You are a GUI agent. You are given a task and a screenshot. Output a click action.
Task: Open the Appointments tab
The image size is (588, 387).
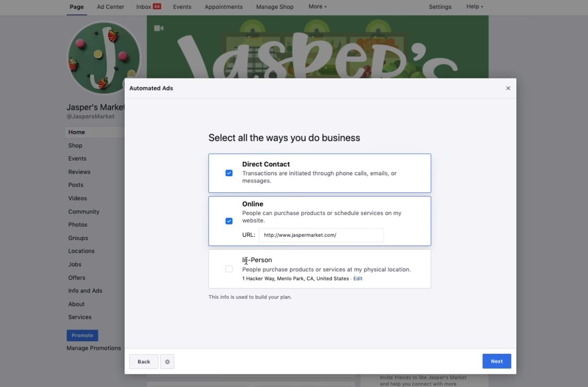tap(224, 7)
